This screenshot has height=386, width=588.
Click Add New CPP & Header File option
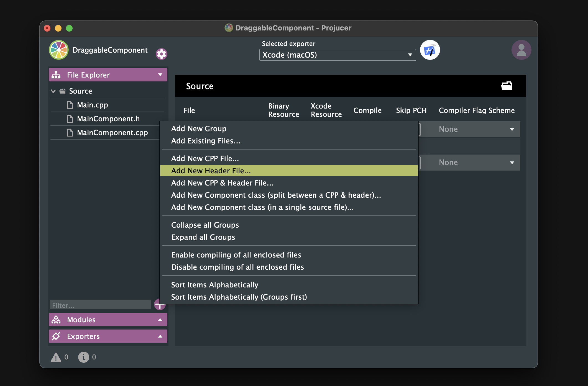pyautogui.click(x=222, y=183)
